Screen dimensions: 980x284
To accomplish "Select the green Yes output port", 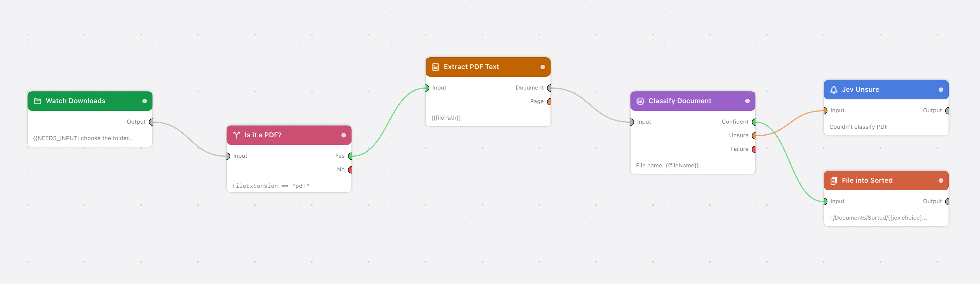I will click(x=350, y=156).
